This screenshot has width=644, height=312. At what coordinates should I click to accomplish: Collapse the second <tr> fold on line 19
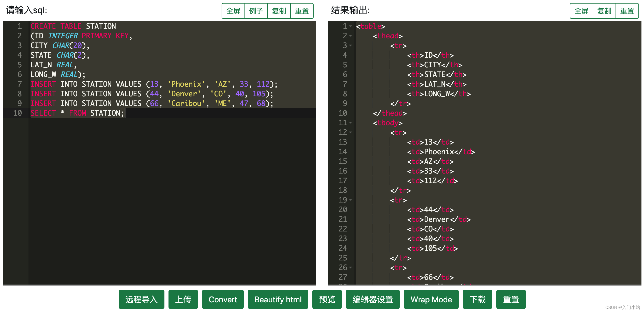pos(351,200)
